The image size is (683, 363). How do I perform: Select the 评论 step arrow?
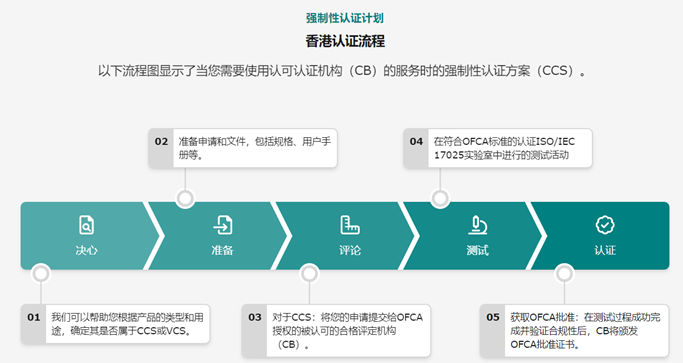point(346,236)
